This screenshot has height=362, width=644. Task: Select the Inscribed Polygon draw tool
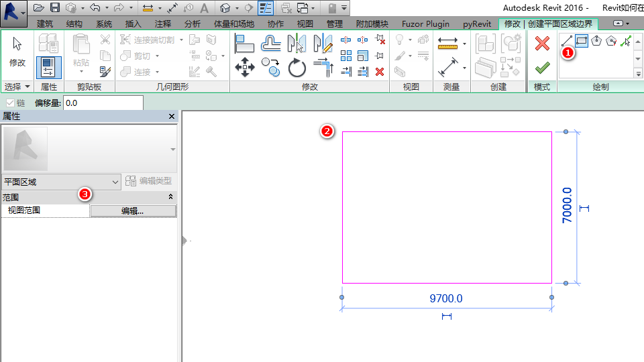(596, 41)
